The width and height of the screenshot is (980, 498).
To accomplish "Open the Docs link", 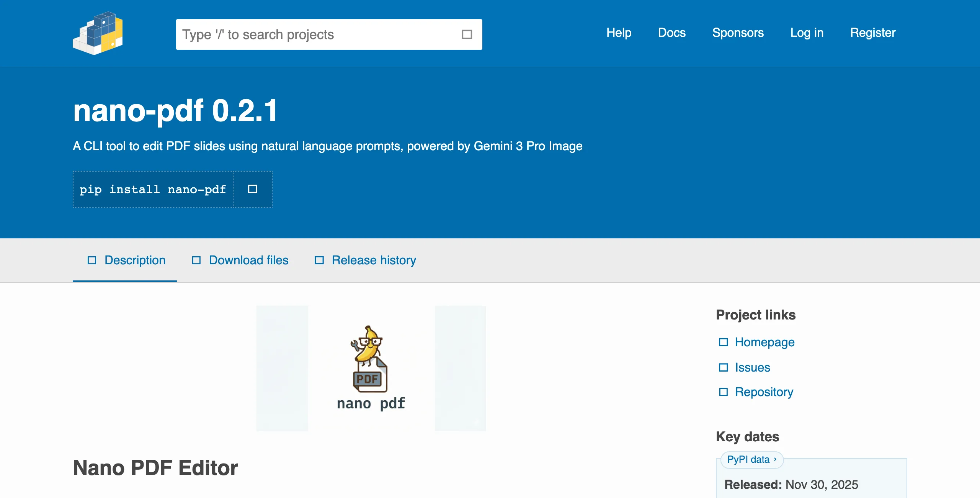I will pos(672,33).
